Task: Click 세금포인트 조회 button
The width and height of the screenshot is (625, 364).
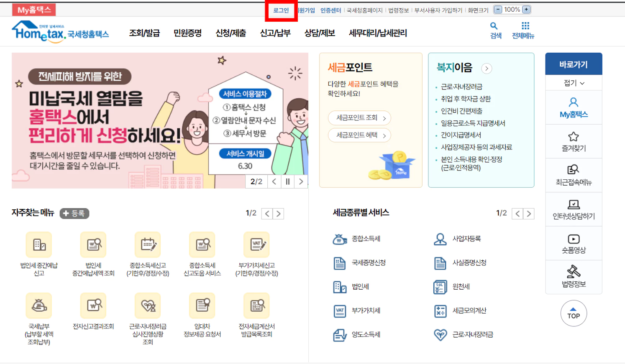Action: tap(360, 118)
